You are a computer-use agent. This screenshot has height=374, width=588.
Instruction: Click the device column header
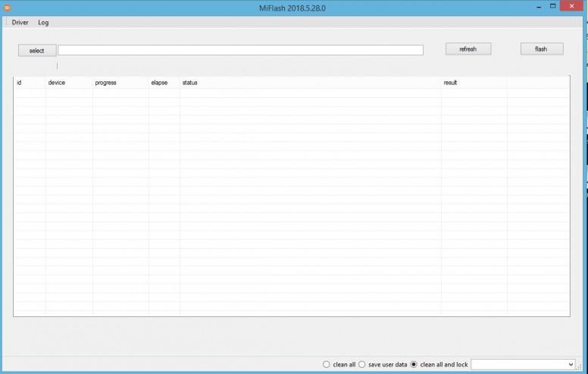pos(57,83)
